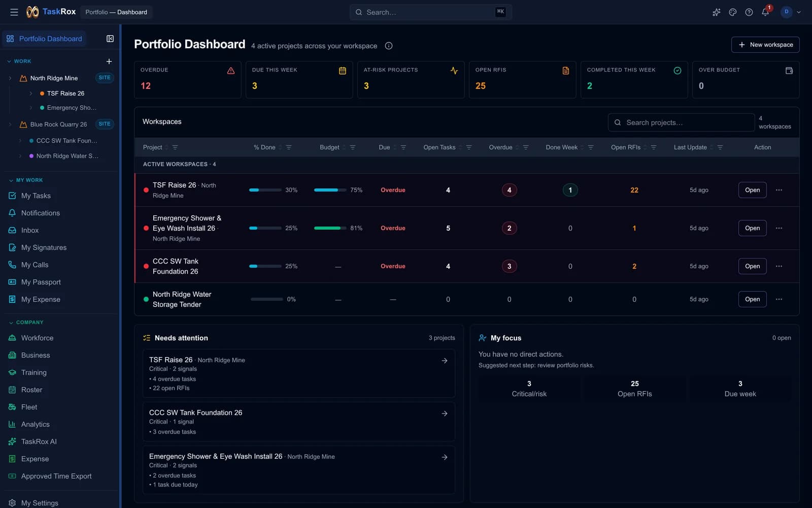Open filter icon for Open RFIs column

654,147
